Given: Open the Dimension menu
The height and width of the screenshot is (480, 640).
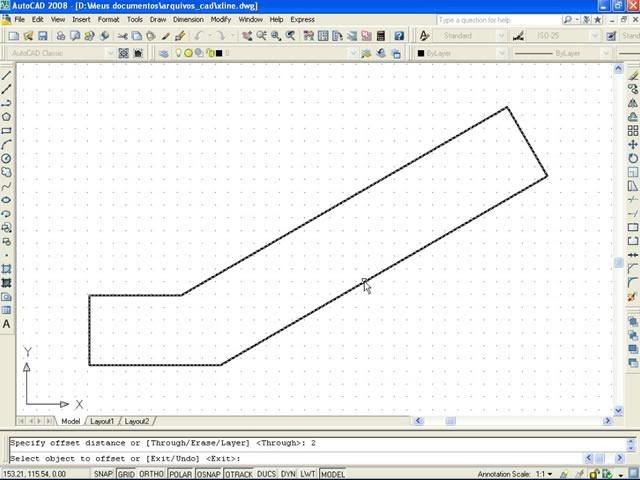Looking at the screenshot, I should pos(188,20).
